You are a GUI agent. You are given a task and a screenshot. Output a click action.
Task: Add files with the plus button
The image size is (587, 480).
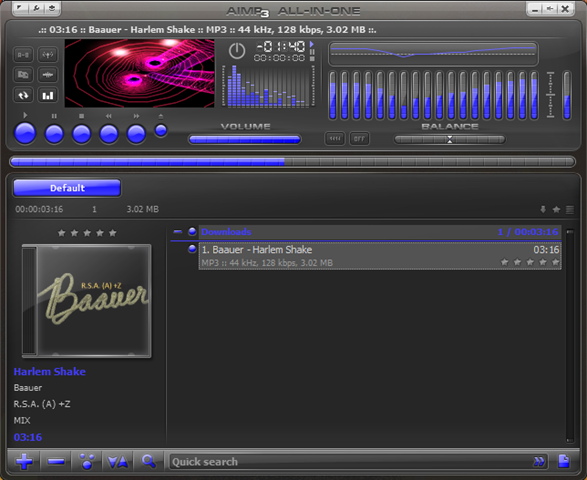(x=24, y=461)
